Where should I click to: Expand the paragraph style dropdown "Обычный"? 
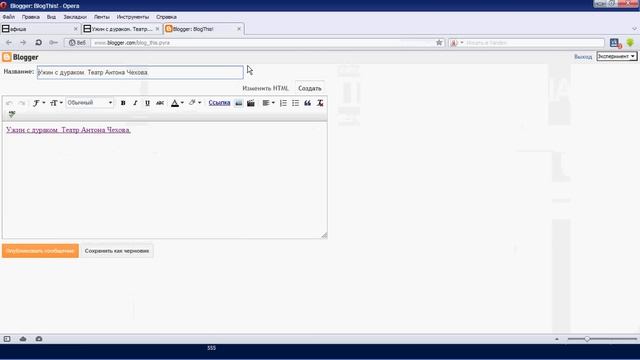90,103
